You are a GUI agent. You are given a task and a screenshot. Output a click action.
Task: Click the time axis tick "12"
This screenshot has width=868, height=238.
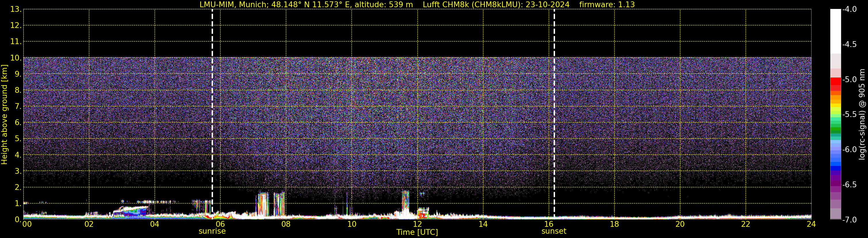(417, 224)
